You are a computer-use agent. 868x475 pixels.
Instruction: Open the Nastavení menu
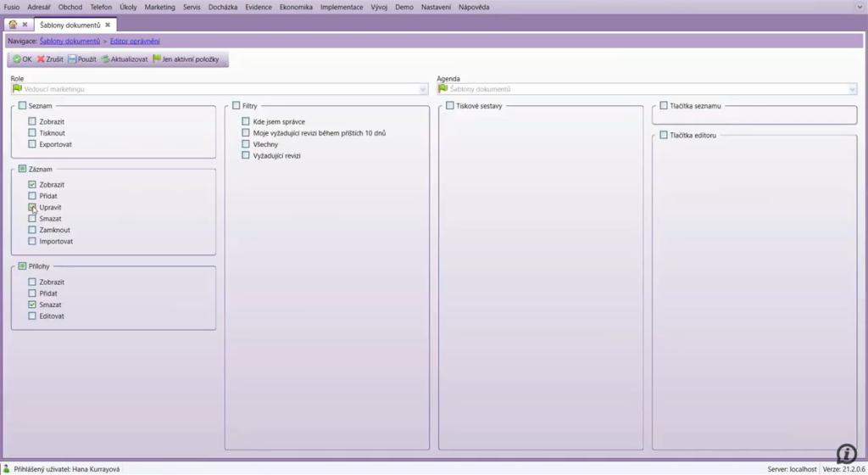pos(437,7)
